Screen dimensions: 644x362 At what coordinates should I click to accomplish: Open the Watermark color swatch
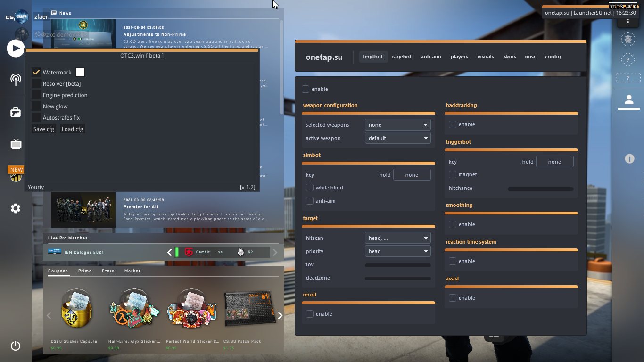(80, 72)
